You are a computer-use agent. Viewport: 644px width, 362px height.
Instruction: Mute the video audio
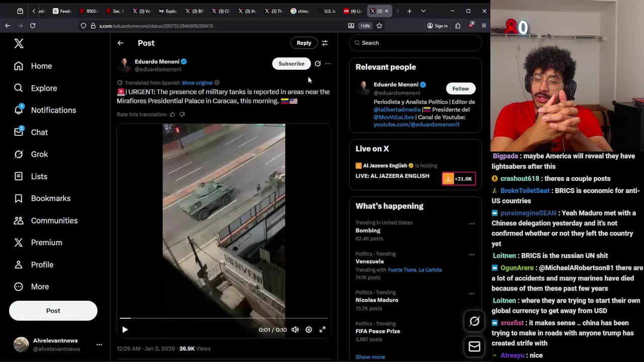[x=295, y=330]
